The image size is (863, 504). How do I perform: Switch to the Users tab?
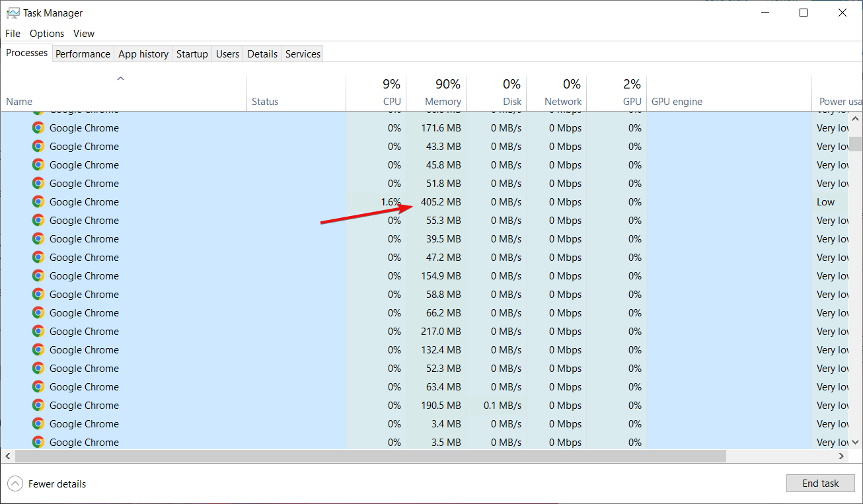pyautogui.click(x=227, y=54)
